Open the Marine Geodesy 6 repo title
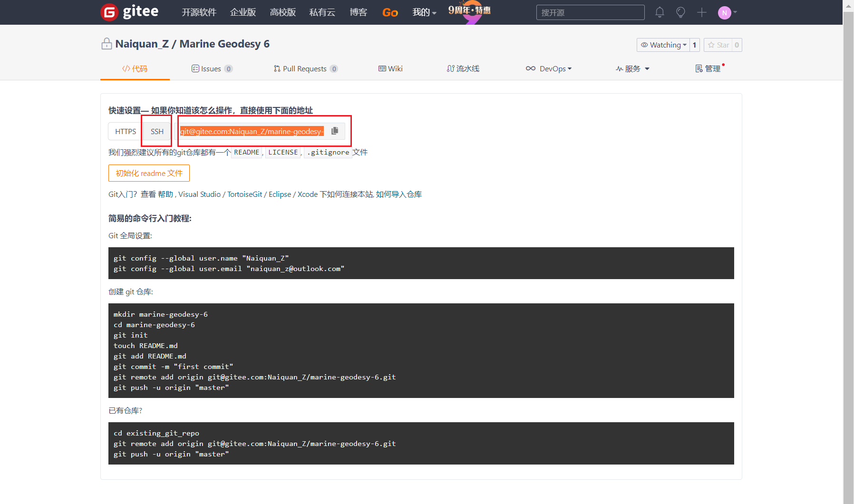The image size is (854, 504). [x=224, y=44]
